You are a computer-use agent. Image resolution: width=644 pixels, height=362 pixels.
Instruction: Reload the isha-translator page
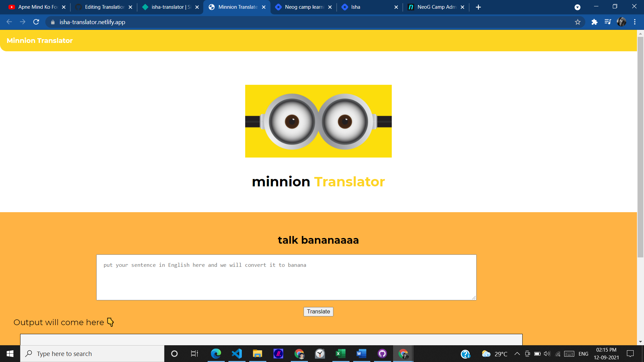[x=36, y=22]
